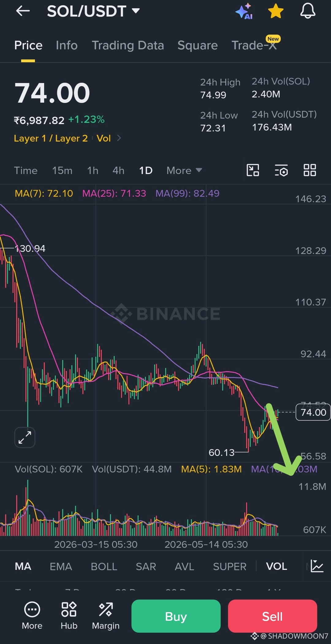Select the Price tab
The height and width of the screenshot is (644, 331).
click(x=28, y=45)
